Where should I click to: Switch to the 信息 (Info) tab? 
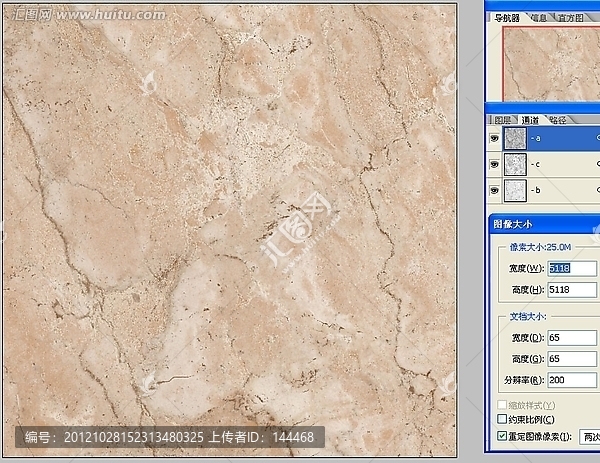click(x=539, y=18)
